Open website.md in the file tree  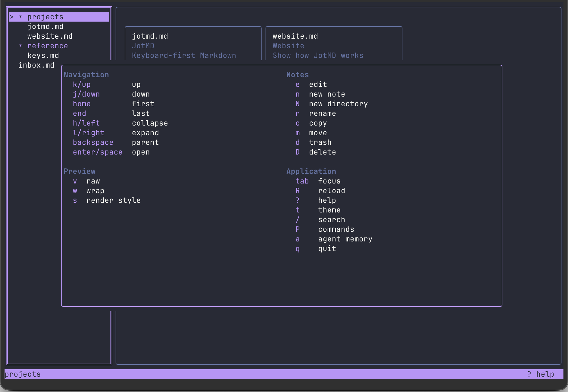click(50, 36)
